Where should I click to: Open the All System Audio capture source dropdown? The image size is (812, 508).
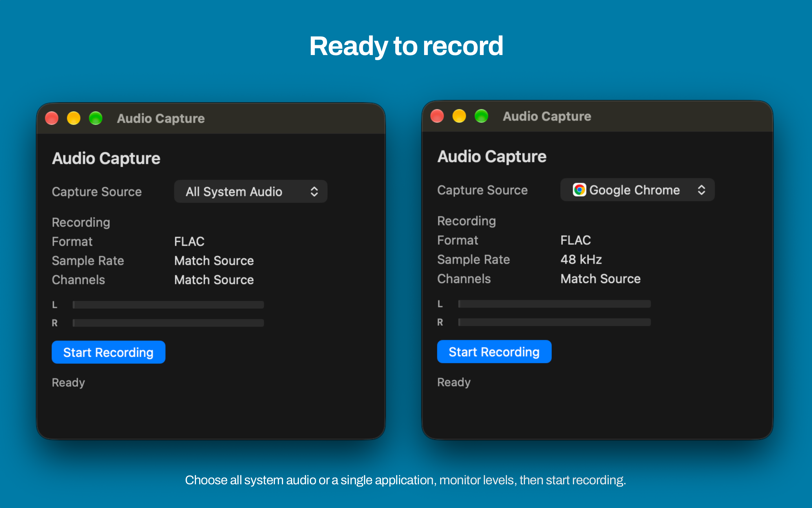coord(251,192)
